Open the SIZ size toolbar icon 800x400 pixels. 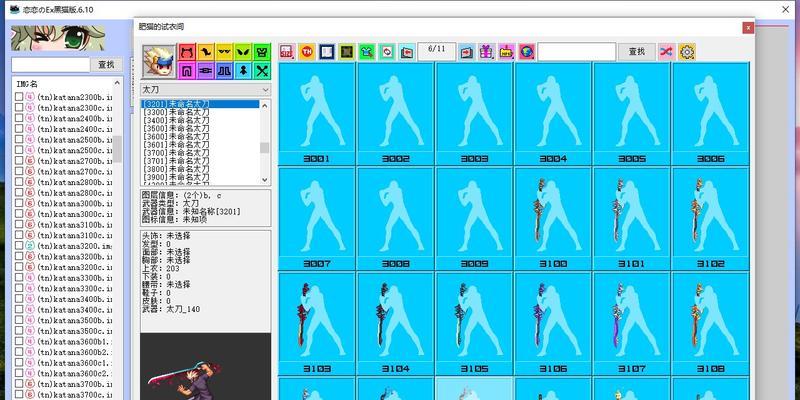[287, 52]
